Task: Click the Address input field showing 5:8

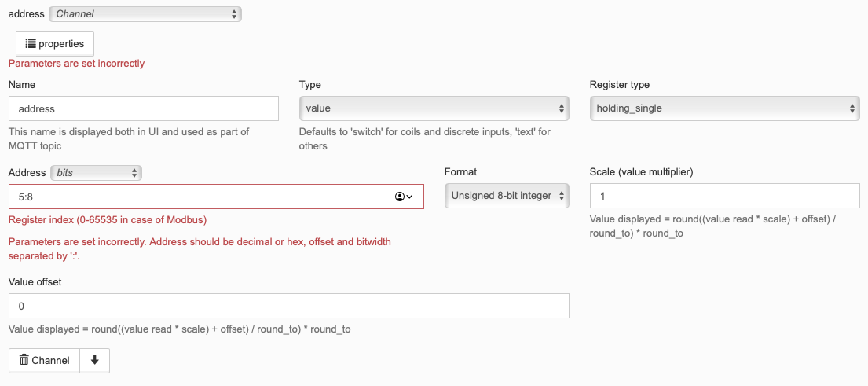Action: tap(217, 197)
